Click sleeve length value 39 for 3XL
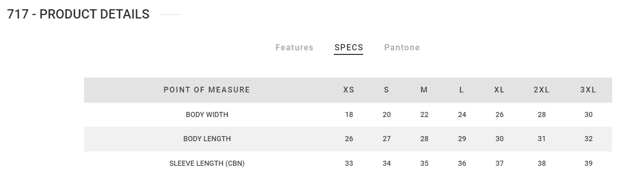Image resolution: width=644 pixels, height=192 pixels. pos(589,164)
